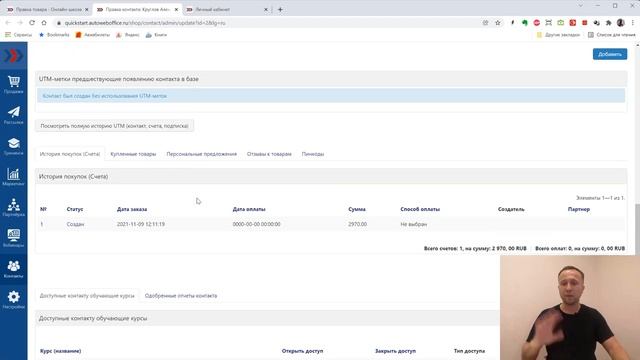Viewport: 640px width, 360px height.
Task: Sort table by Дата оплаты column
Action: tap(249, 209)
